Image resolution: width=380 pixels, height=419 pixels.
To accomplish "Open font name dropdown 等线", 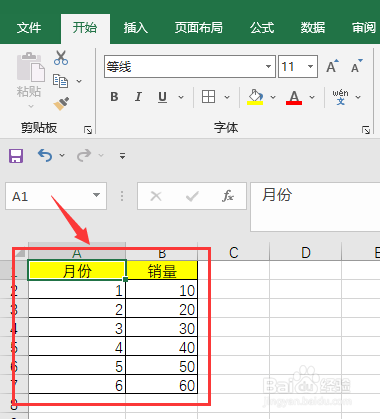I will pyautogui.click(x=268, y=66).
